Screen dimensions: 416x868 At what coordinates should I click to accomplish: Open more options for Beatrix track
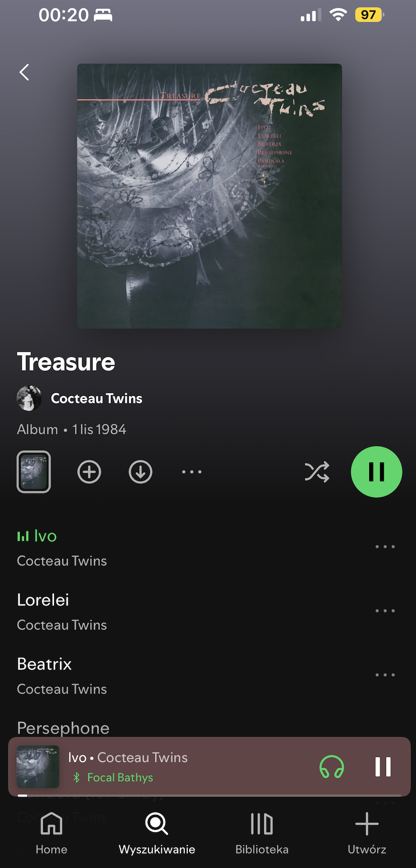(385, 675)
